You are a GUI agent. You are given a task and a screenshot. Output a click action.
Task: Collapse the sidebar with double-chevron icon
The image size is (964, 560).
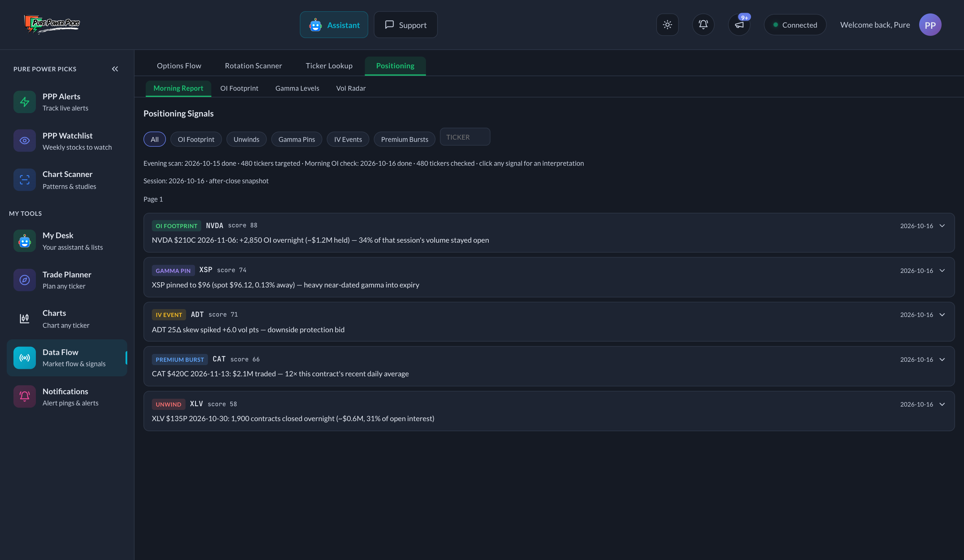[115, 69]
